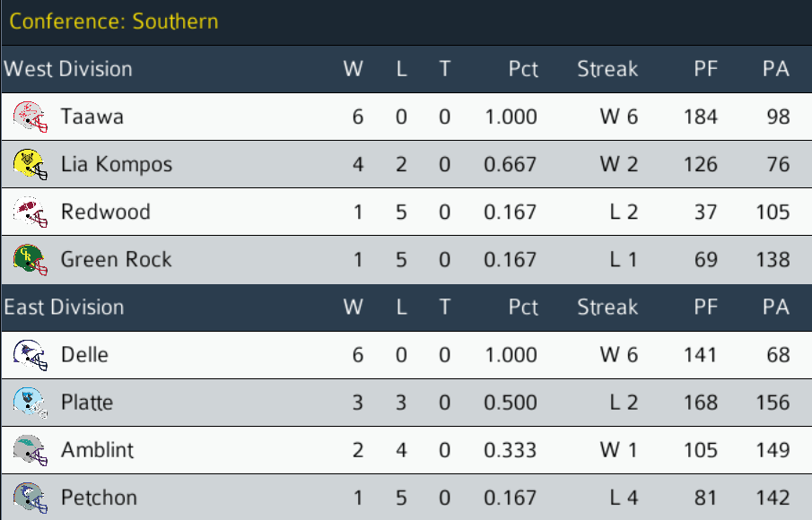Click the Redwood team helmet icon

coord(30,212)
